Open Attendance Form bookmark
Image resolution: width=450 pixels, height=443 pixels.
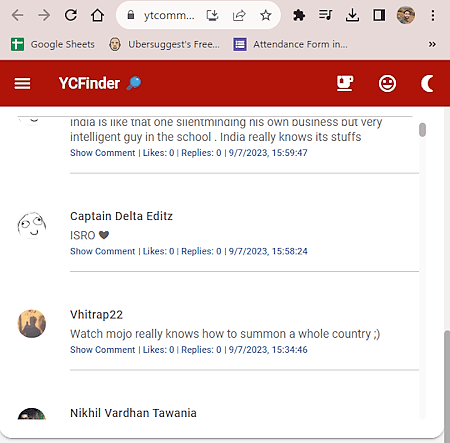pos(290,44)
